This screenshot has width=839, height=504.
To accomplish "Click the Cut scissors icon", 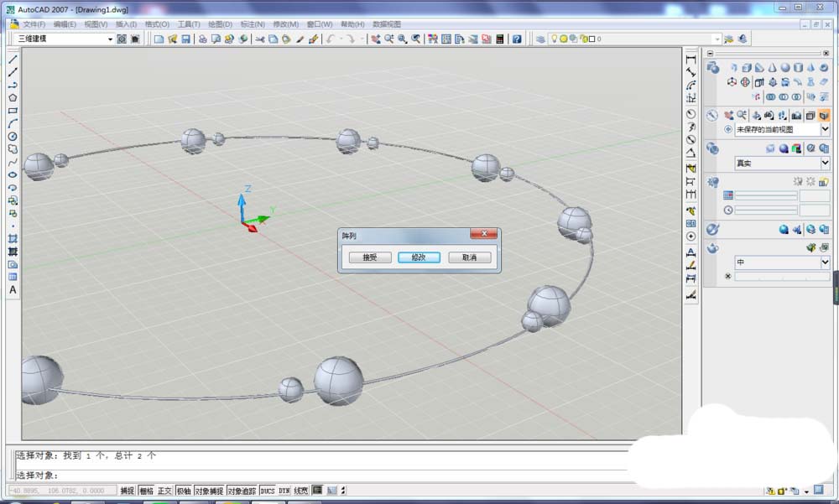I will (260, 39).
